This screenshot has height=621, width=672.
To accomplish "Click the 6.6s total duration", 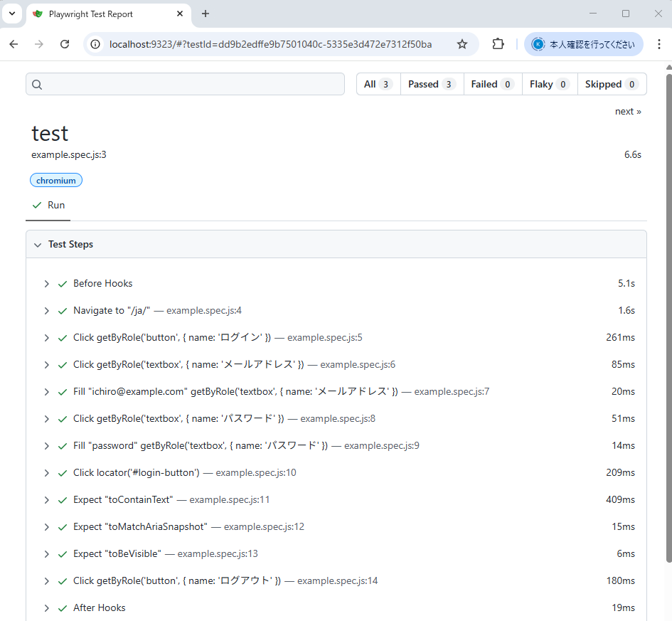I will click(633, 154).
